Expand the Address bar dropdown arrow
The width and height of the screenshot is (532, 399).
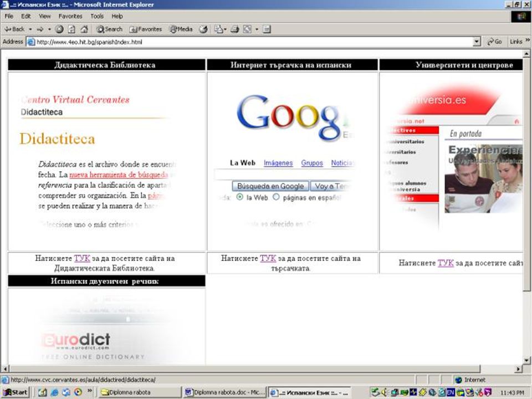pyautogui.click(x=477, y=42)
